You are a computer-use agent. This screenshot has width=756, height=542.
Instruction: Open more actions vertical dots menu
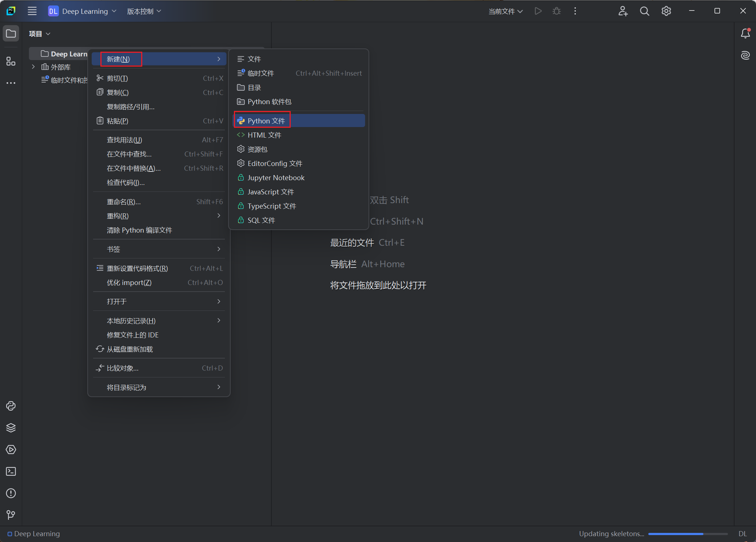tap(575, 11)
